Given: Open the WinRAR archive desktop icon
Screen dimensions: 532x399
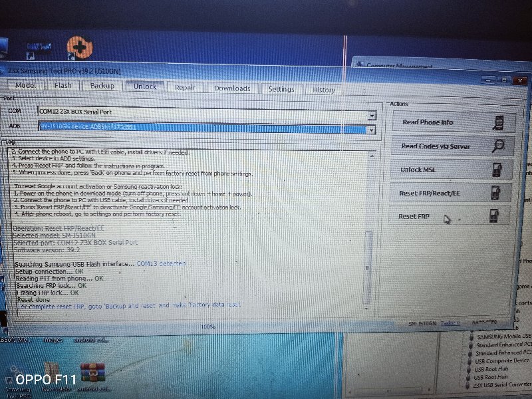Looking at the screenshot, I should click(92, 376).
